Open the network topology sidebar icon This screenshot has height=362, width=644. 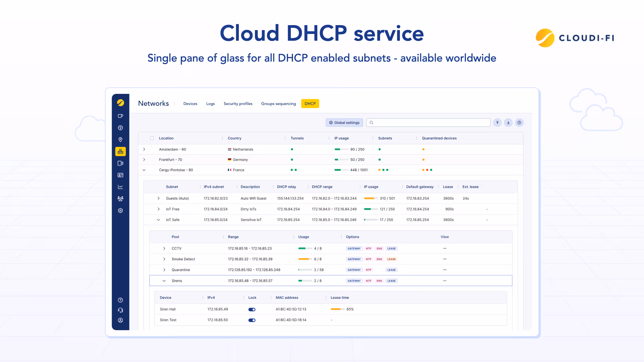[120, 152]
